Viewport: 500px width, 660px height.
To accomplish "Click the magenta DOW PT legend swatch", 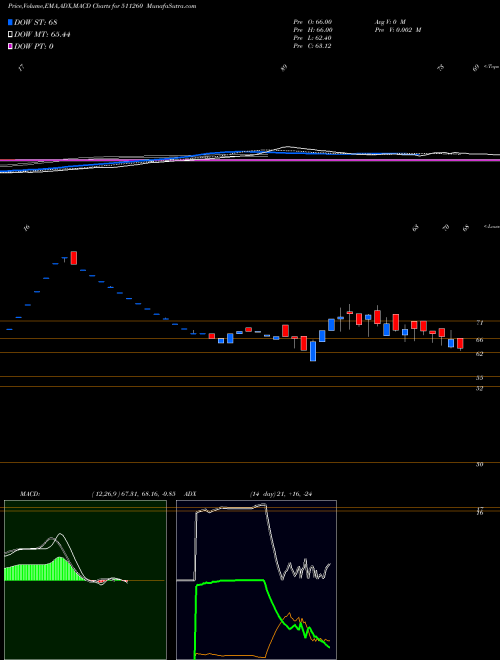I will [x=11, y=46].
